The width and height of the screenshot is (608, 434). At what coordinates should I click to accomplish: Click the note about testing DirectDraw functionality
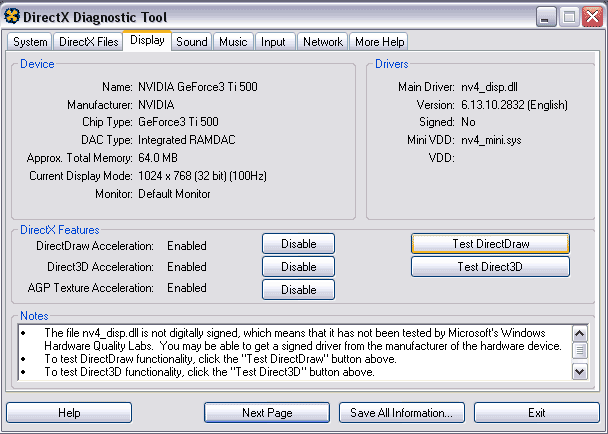pos(220,359)
